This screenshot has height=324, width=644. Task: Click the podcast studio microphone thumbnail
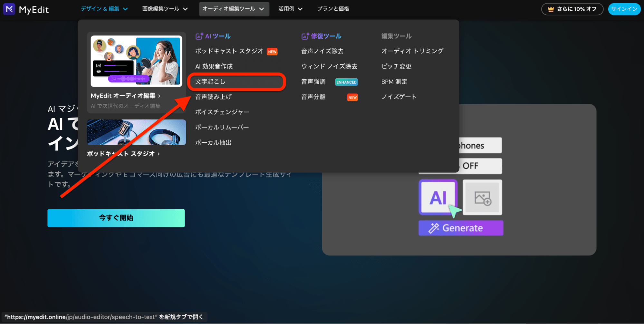[x=137, y=132]
